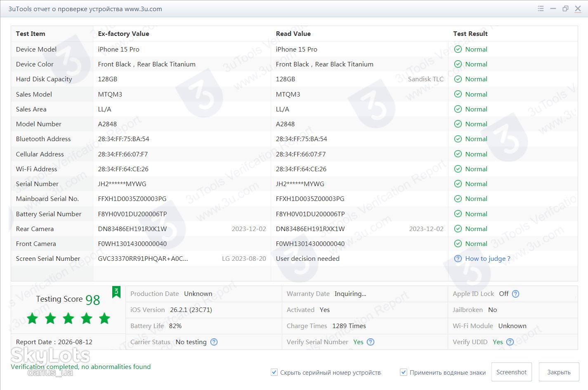Viewport: 588px width, 390px height.
Task: Click the Read Value column header
Action: [x=293, y=34]
